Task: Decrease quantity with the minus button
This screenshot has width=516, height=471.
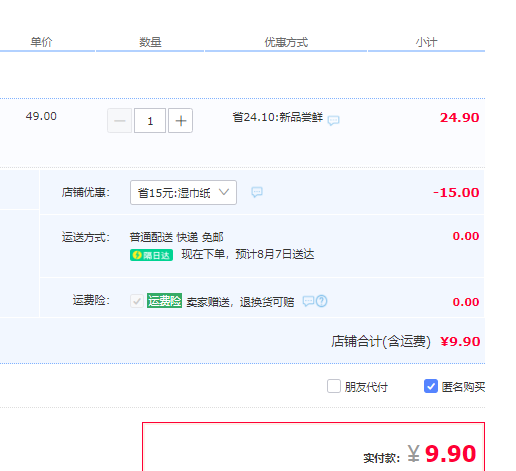Action: click(120, 121)
